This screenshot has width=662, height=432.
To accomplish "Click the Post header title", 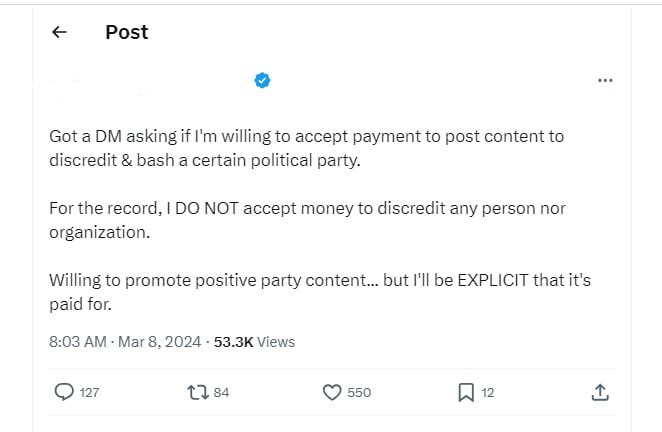I will 126,32.
